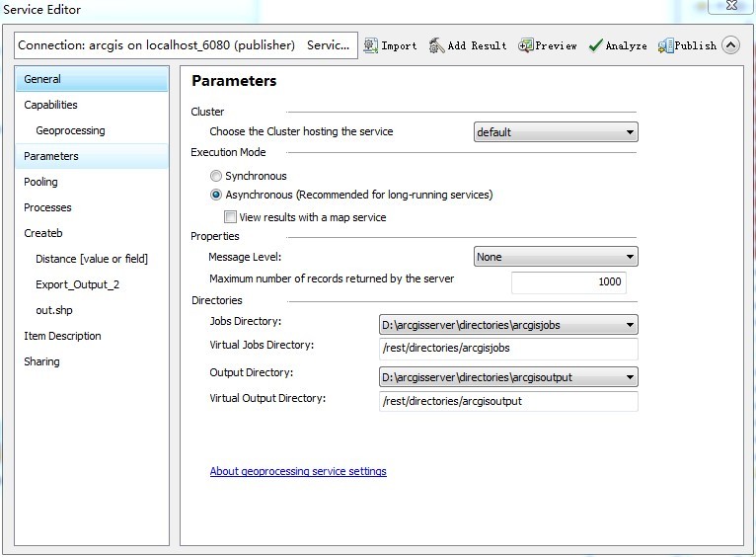Click the Add Result hammer icon
This screenshot has width=756, height=557.
[436, 45]
